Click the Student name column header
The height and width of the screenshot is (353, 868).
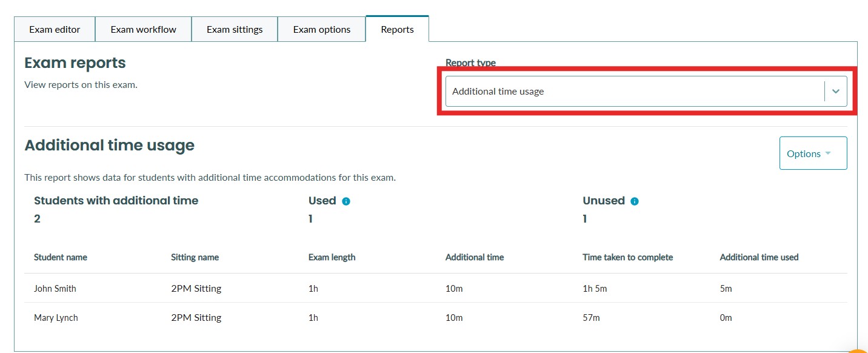click(61, 257)
